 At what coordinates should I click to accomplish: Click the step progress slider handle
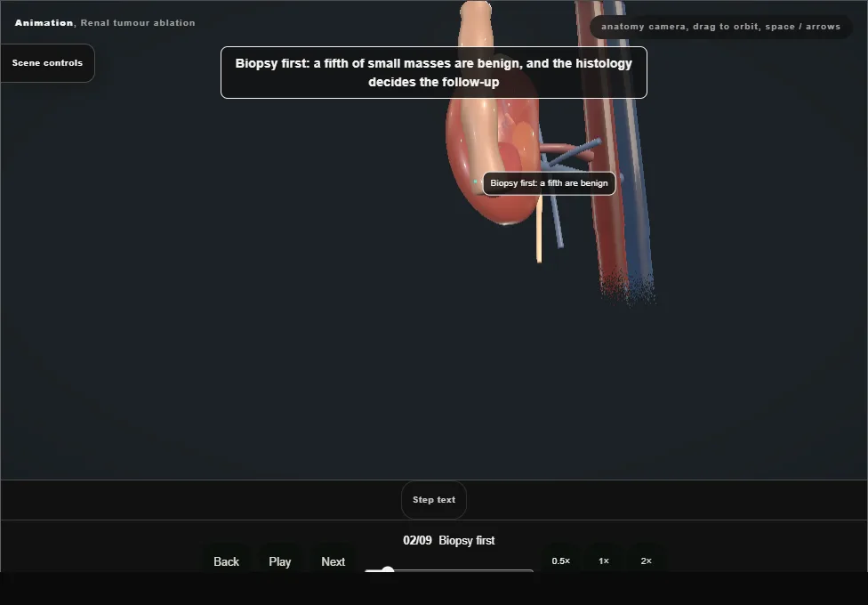tap(388, 570)
